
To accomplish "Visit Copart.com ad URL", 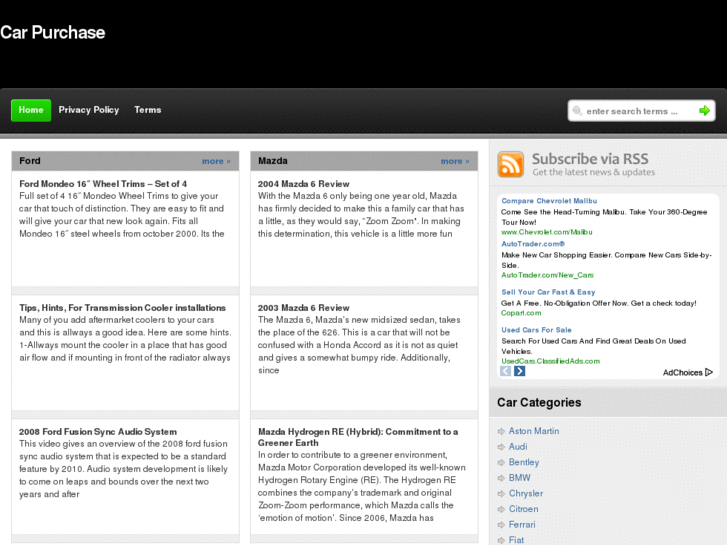I will (x=521, y=313).
